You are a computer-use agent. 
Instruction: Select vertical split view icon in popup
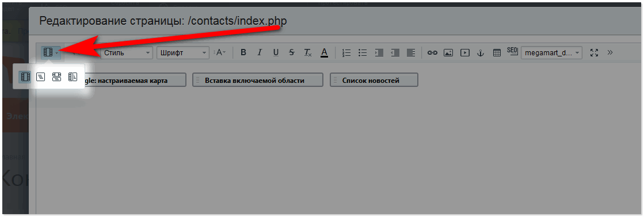(x=73, y=77)
